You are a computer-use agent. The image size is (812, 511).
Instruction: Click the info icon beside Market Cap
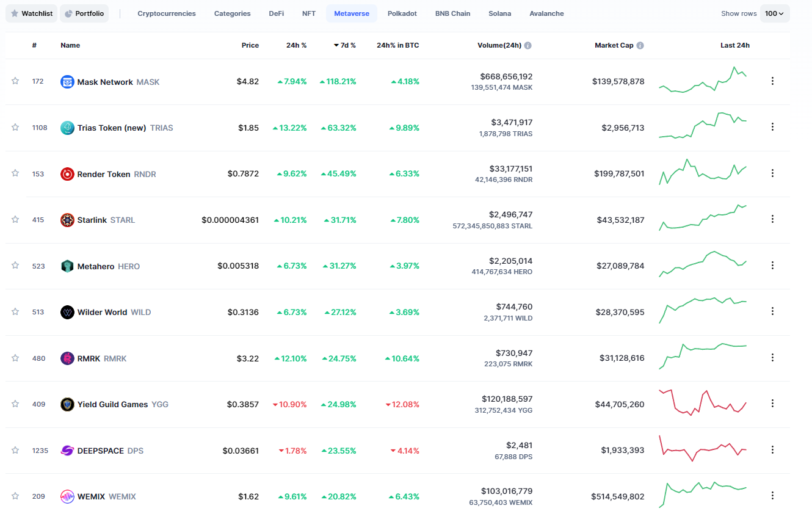[640, 45]
